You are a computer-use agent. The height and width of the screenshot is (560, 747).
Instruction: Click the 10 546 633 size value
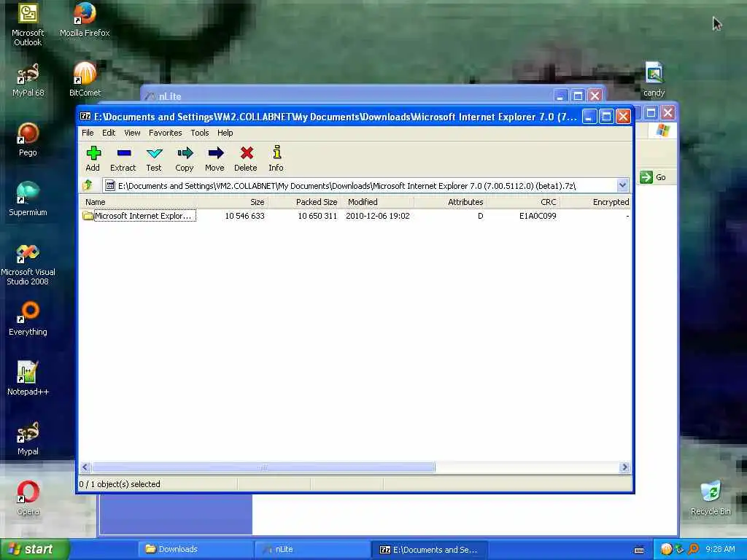pyautogui.click(x=244, y=216)
